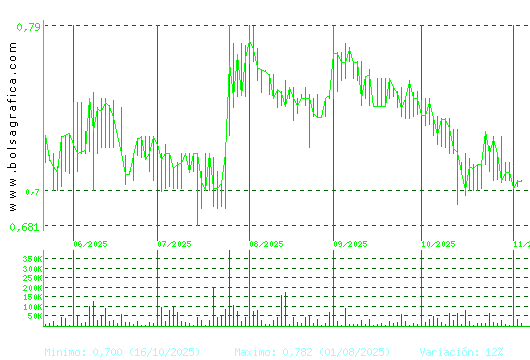
Task: Click the 350K volume axis label
Action: (32, 259)
